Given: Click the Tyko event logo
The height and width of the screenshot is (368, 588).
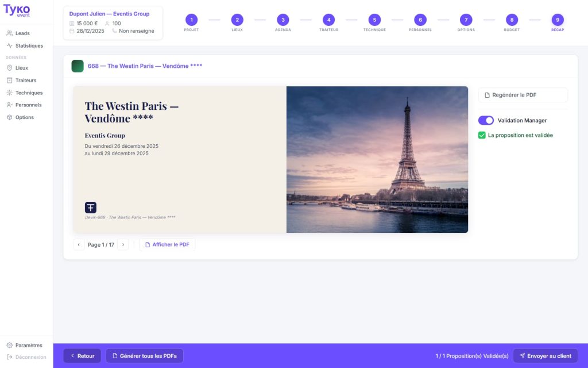Looking at the screenshot, I should pos(17,10).
